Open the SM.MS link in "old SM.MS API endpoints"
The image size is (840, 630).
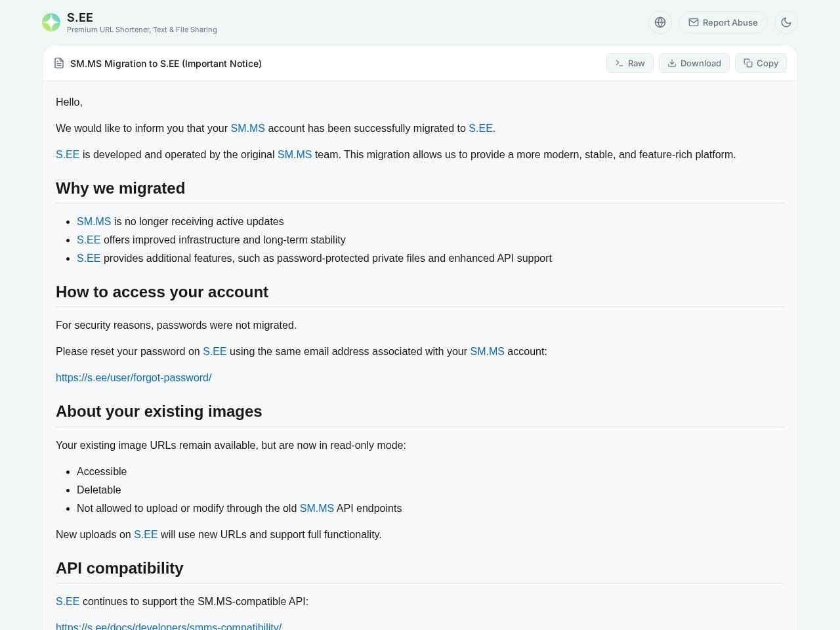(x=317, y=509)
